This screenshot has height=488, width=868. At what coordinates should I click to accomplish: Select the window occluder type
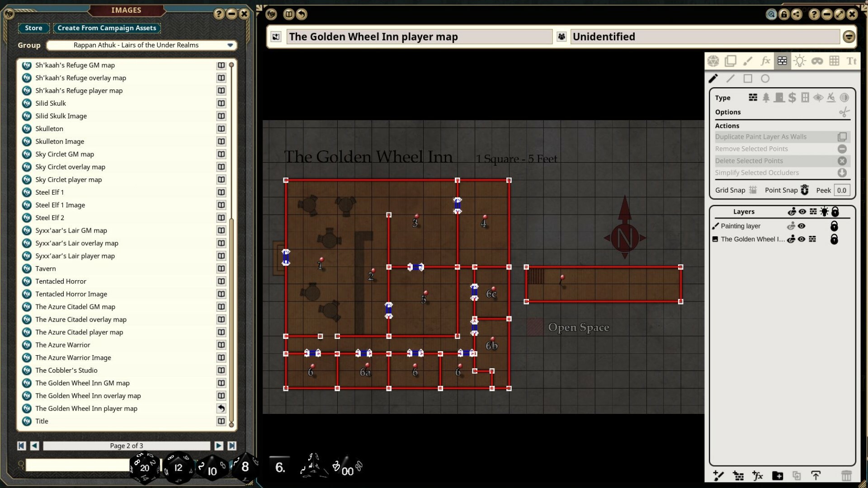pos(805,98)
